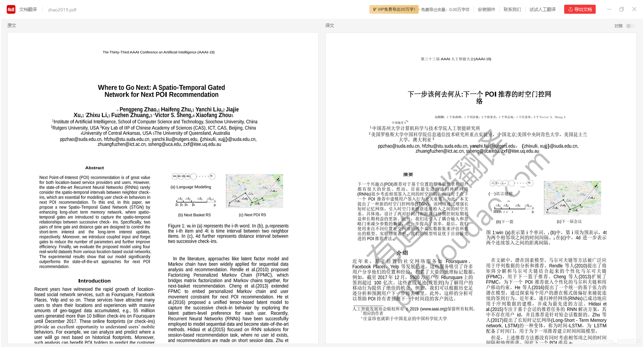Image resolution: width=644 pixels, height=347 pixels.
Task: Click the Abstract heading in original
Action: pos(95,168)
